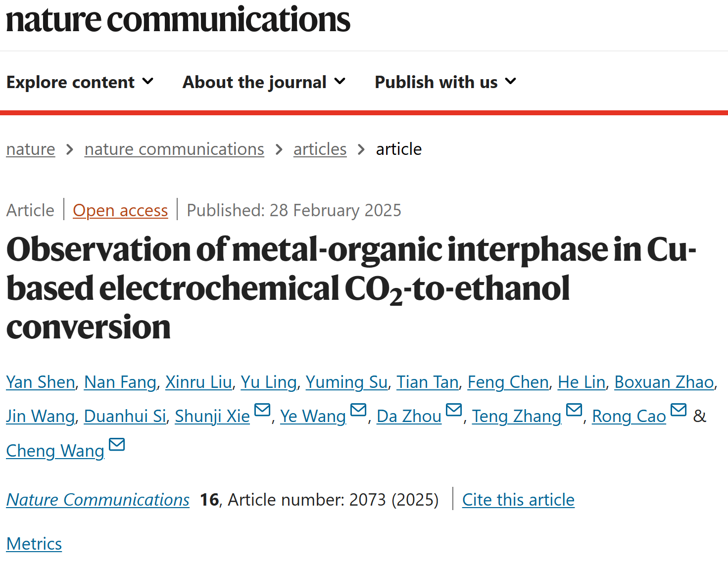Open author Yan Shen's profile link

pos(41,382)
